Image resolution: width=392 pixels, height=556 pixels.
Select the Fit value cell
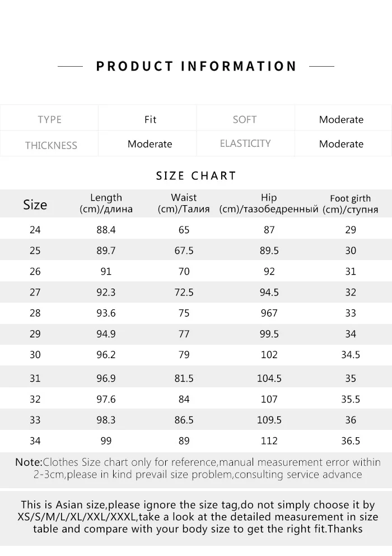coord(150,119)
